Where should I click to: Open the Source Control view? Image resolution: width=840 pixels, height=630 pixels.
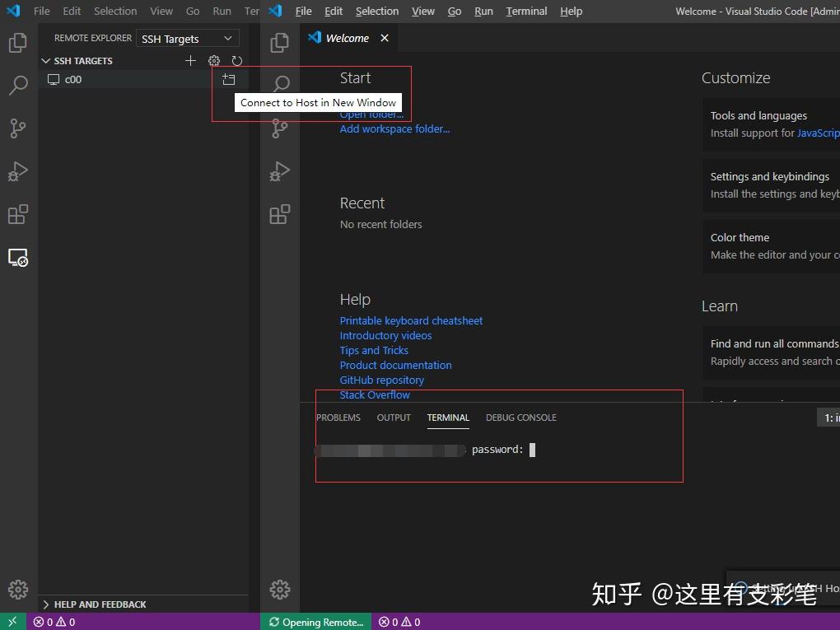click(x=18, y=128)
